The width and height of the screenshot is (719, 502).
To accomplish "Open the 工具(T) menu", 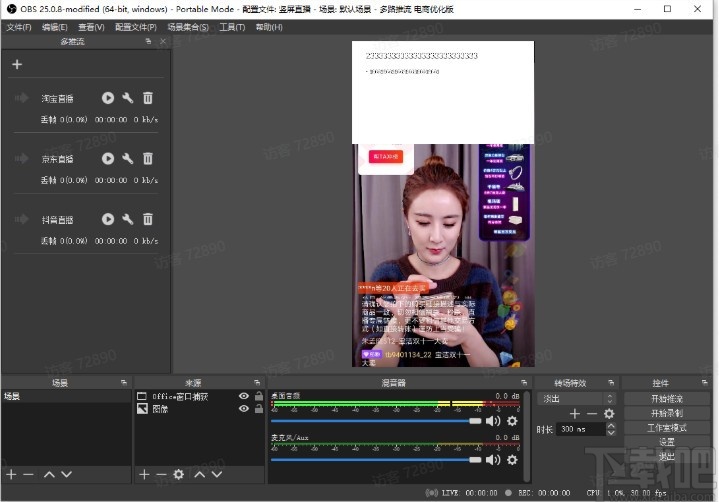I will [232, 27].
